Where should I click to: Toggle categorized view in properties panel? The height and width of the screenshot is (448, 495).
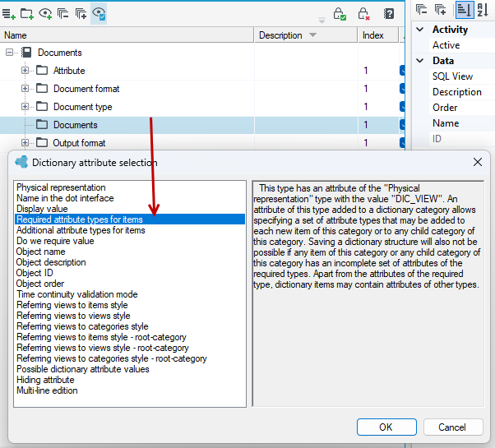click(x=464, y=10)
